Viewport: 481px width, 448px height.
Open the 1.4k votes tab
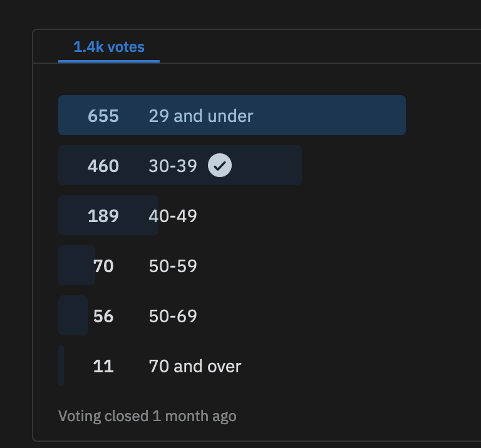109,47
